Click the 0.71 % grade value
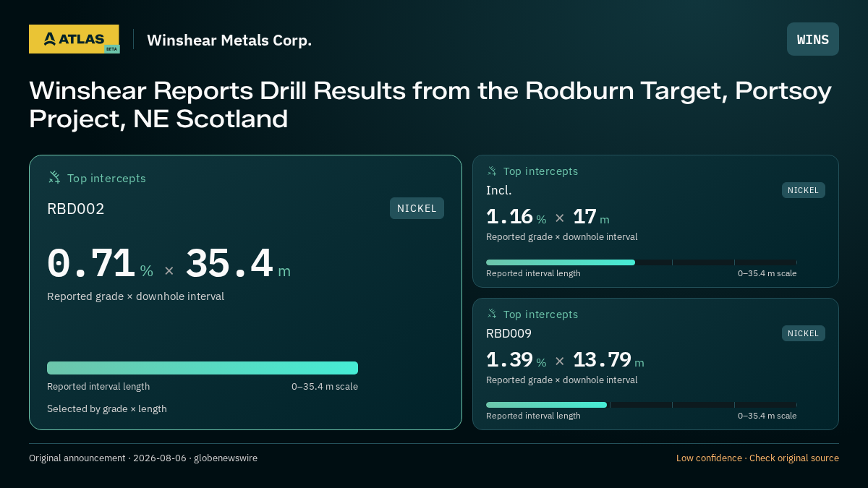Viewport: 868px width, 488px height. 100,265
